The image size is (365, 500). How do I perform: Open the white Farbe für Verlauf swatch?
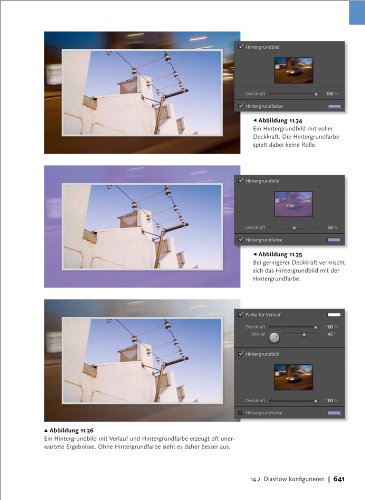pyautogui.click(x=334, y=314)
